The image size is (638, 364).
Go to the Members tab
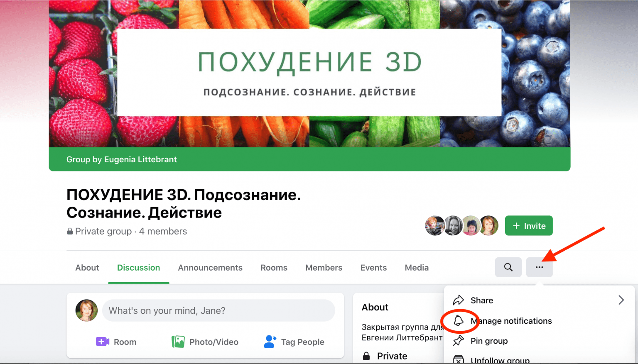point(324,268)
